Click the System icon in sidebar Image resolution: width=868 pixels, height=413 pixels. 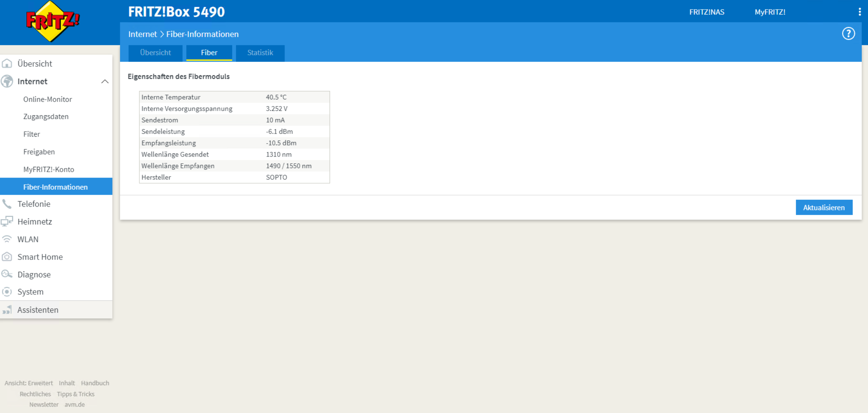(7, 292)
